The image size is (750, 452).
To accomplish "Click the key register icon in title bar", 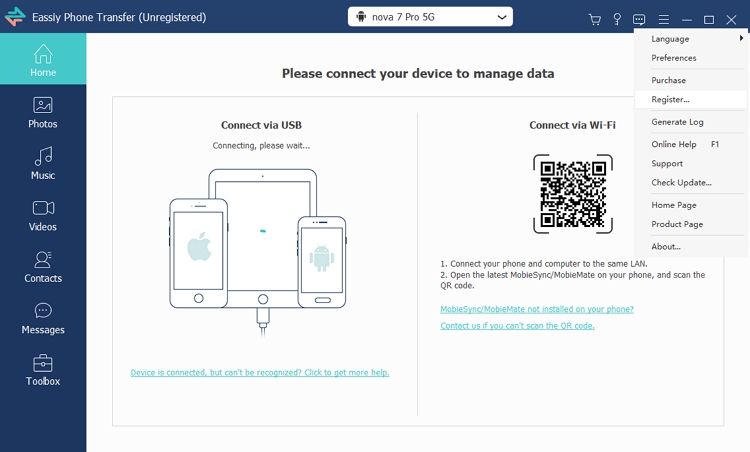I will [x=617, y=19].
